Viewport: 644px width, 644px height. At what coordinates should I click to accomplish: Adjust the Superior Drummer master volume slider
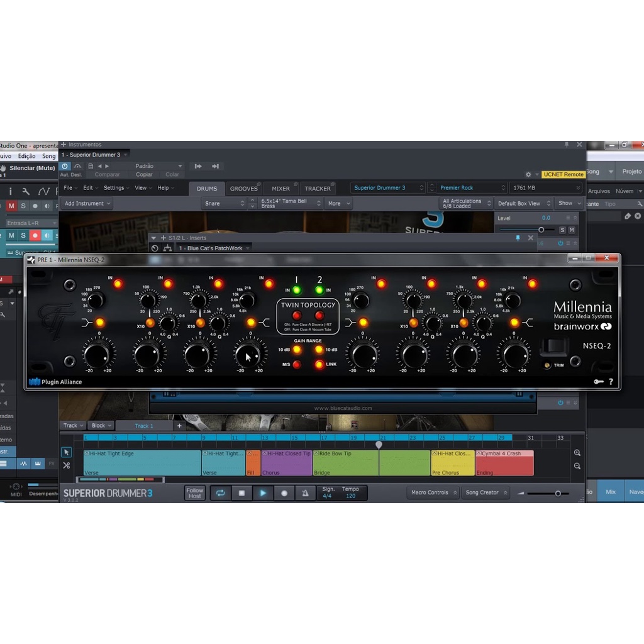tap(558, 493)
